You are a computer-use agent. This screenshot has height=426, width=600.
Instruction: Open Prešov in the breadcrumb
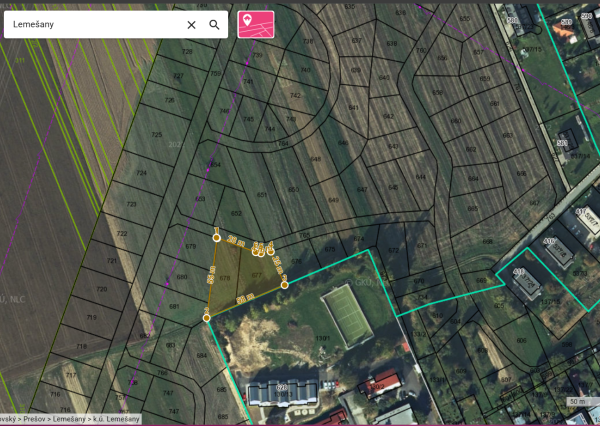pyautogui.click(x=35, y=419)
